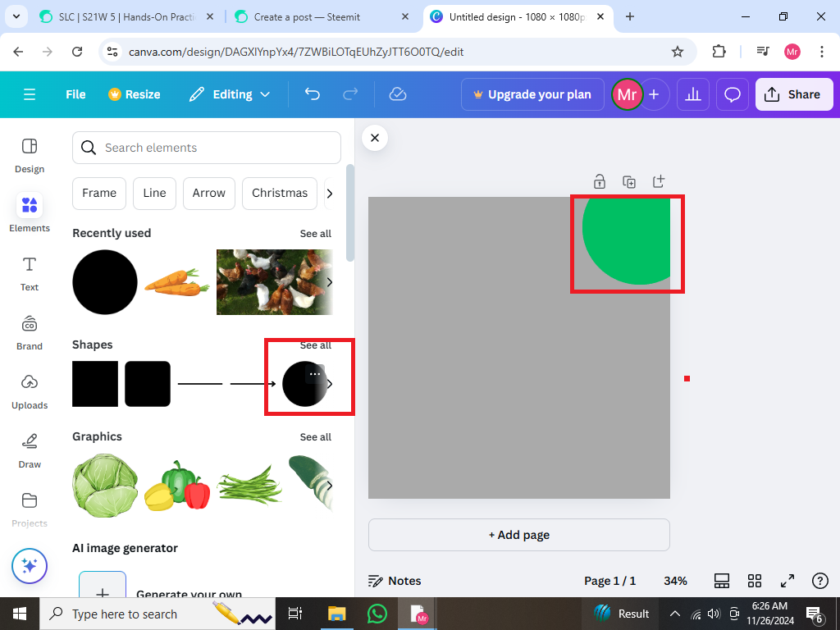Open the Design panel in sidebar
840x630 pixels.
coord(30,155)
